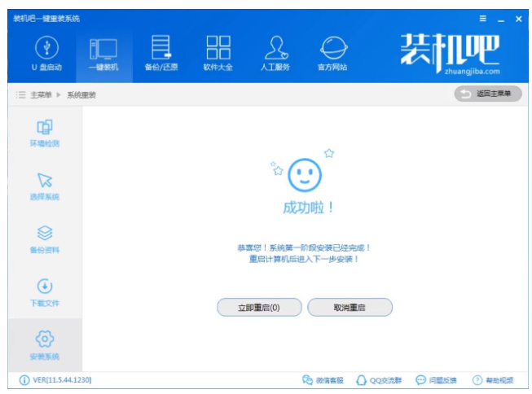The height and width of the screenshot is (394, 532).
Task: Click 主菜单 in the breadcrumb
Action: [41, 94]
